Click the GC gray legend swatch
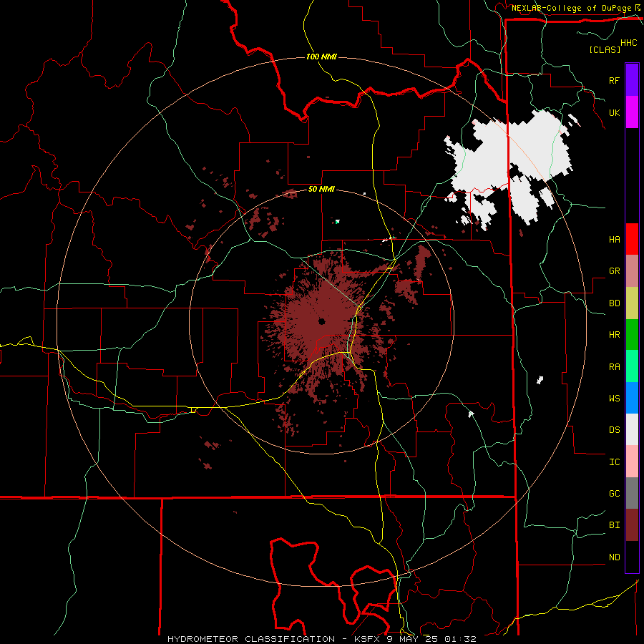 [x=632, y=493]
